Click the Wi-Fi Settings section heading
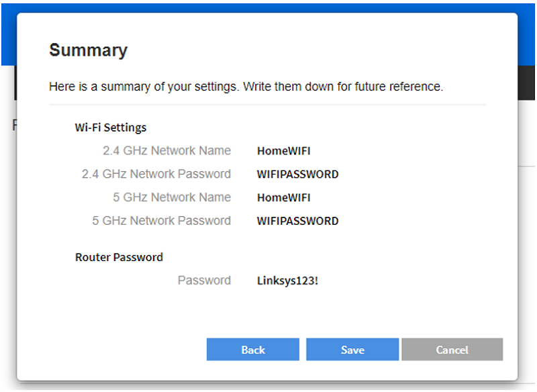 tap(111, 128)
